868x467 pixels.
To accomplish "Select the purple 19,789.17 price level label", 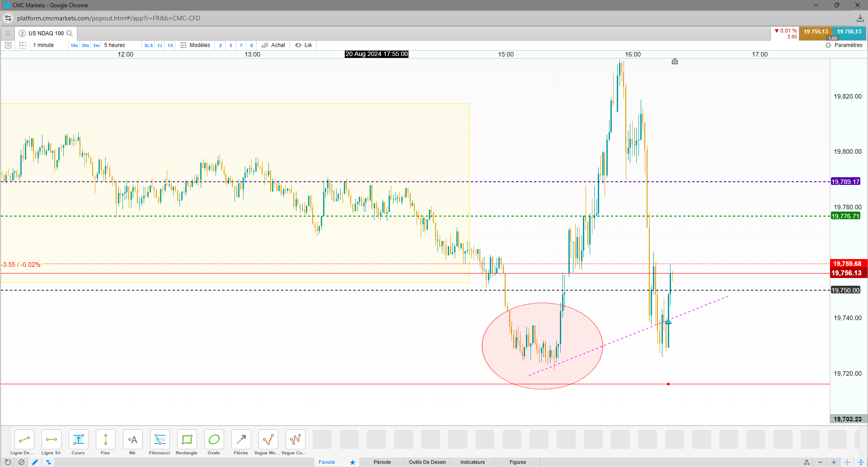I will 846,182.
